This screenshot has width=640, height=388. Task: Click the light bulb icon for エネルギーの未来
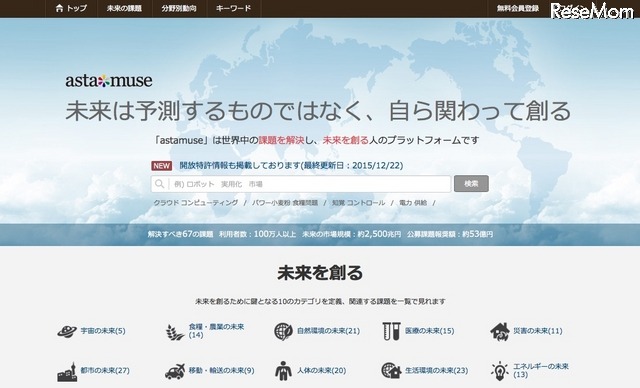click(x=500, y=371)
